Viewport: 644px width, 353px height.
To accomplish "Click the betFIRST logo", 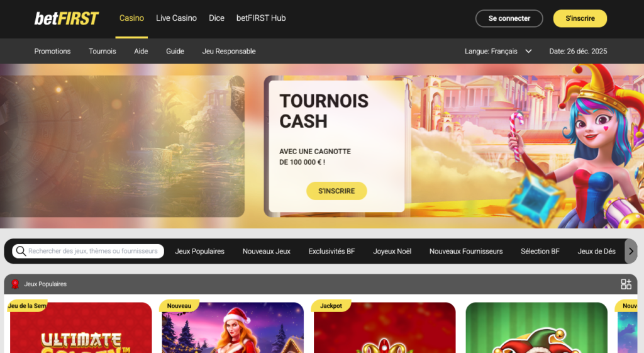I will 66,18.
